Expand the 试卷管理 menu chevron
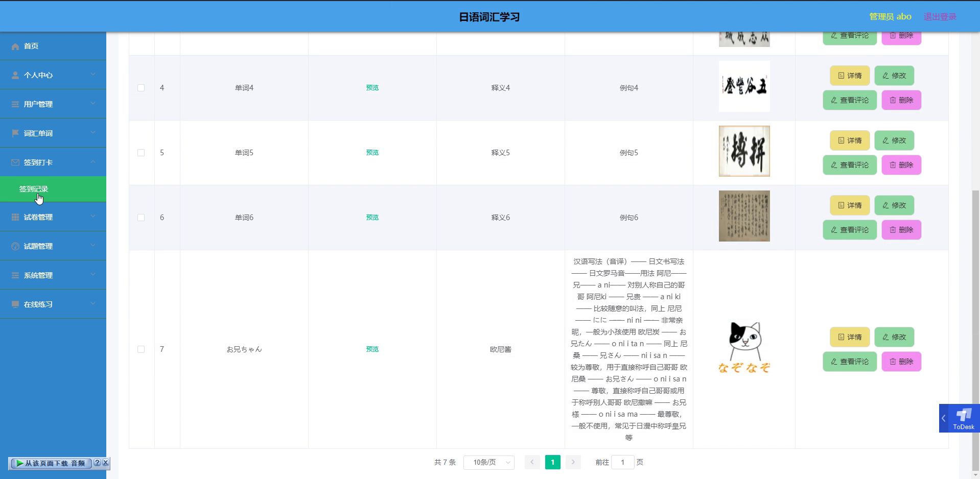The image size is (980, 479). [x=93, y=217]
